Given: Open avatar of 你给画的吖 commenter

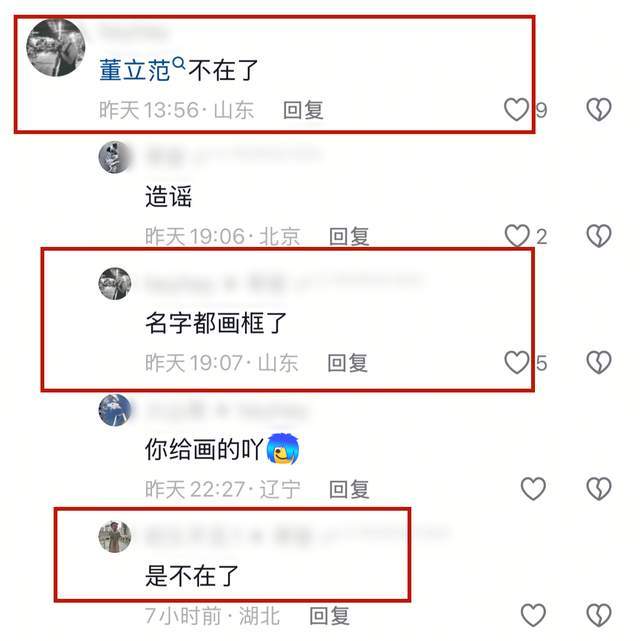Looking at the screenshot, I should (115, 410).
